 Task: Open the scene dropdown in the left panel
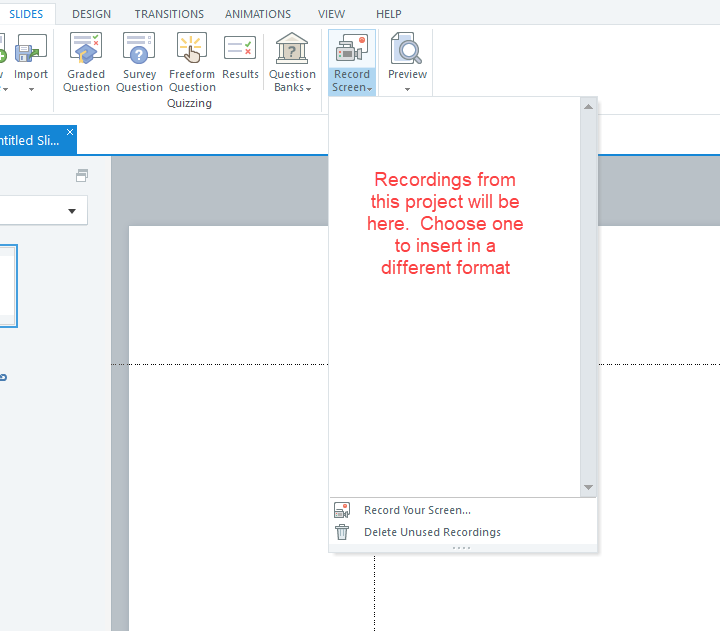coord(71,211)
